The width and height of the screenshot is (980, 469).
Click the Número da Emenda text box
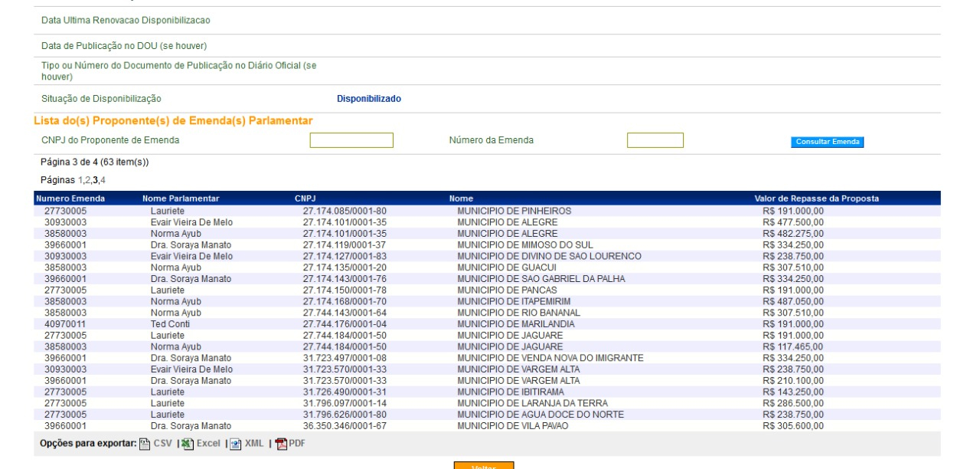coord(655,140)
